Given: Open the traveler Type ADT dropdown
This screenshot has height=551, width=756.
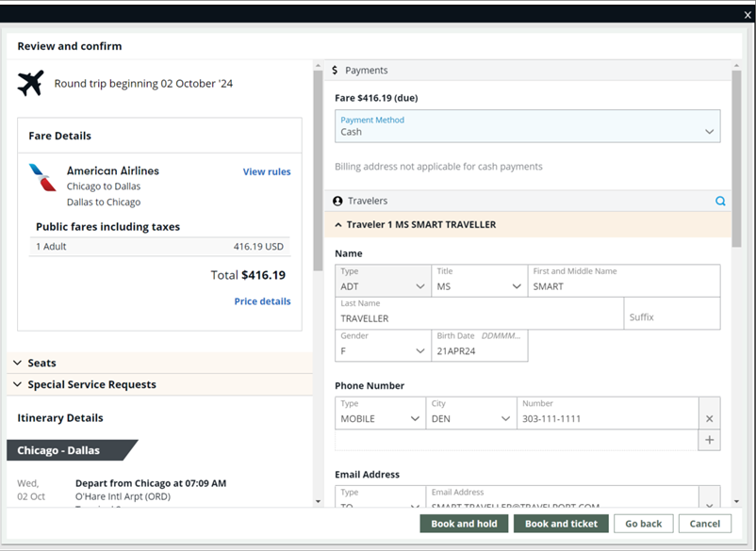Looking at the screenshot, I should pos(383,281).
